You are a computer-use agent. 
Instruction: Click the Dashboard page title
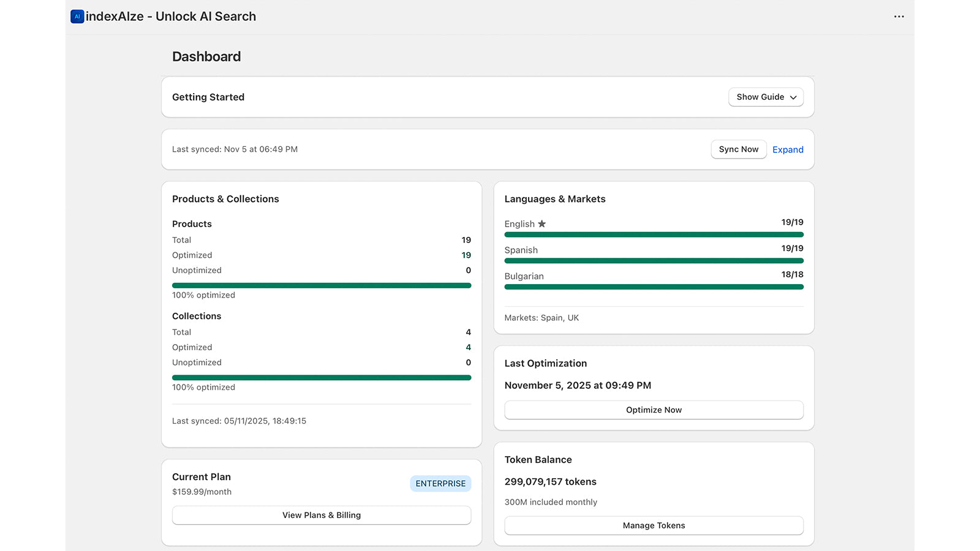pyautogui.click(x=206, y=56)
